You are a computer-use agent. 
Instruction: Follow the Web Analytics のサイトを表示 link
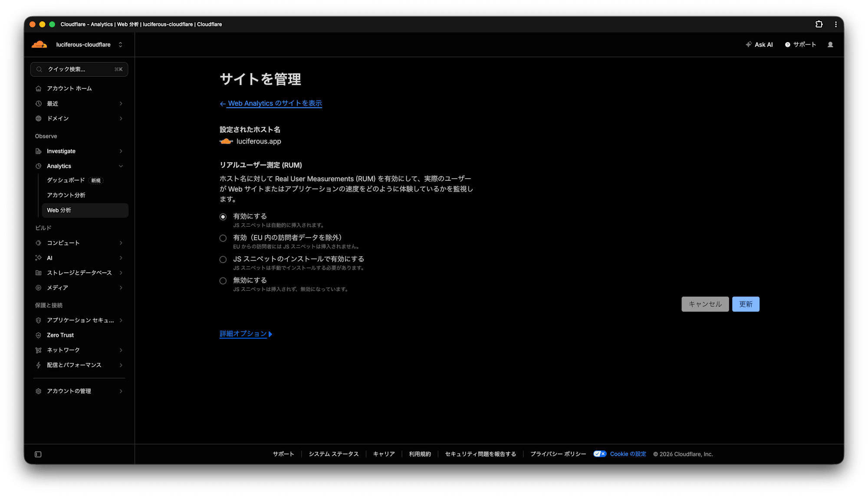point(275,104)
